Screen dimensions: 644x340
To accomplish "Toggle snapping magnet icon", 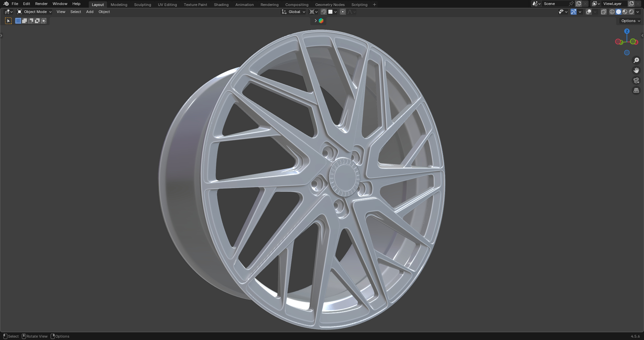I will 324,12.
